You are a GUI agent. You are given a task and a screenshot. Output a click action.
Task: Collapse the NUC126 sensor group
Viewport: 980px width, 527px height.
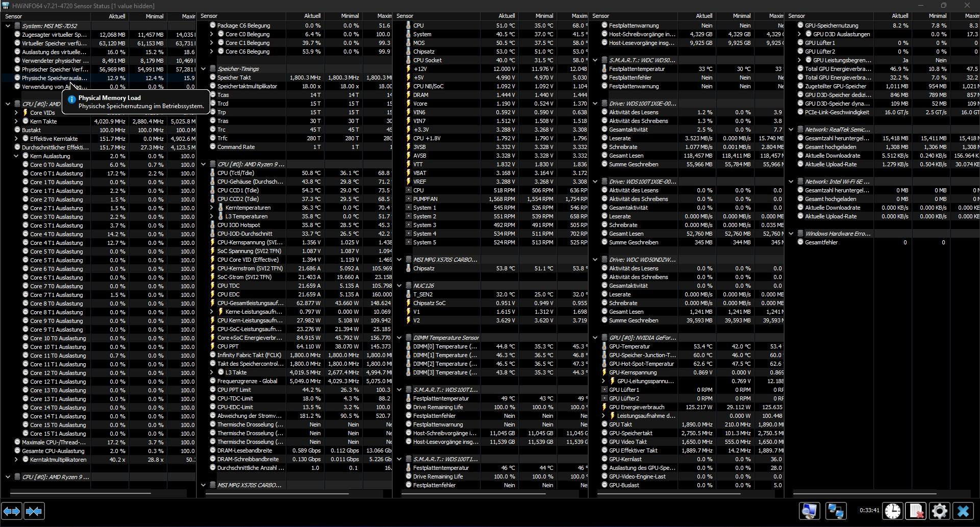click(x=399, y=286)
